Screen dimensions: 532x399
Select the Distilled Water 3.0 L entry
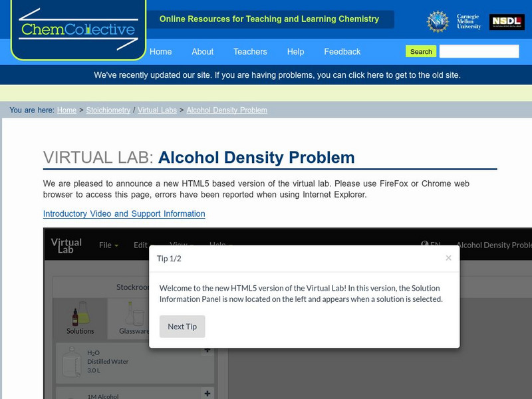tap(135, 362)
